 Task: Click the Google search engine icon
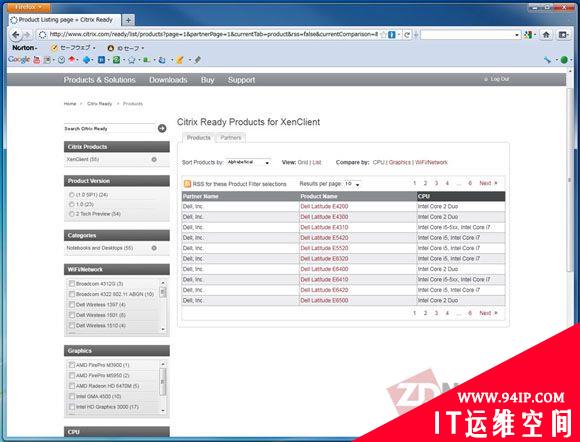(528, 35)
